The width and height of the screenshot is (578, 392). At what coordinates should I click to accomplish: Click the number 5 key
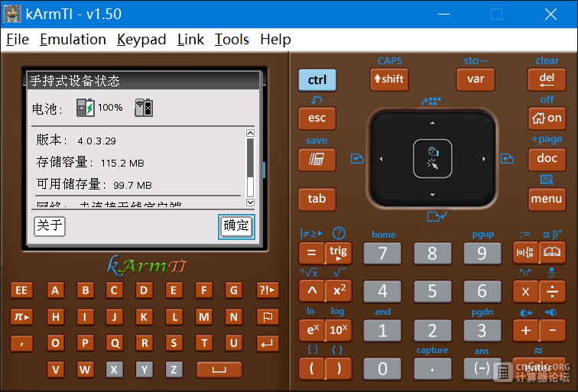coord(433,291)
